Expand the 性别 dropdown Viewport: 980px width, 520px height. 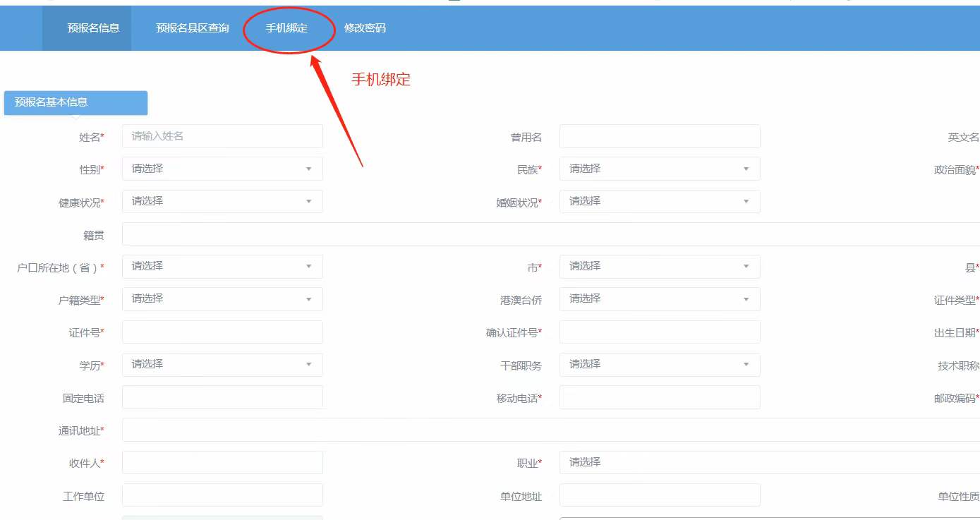point(222,169)
